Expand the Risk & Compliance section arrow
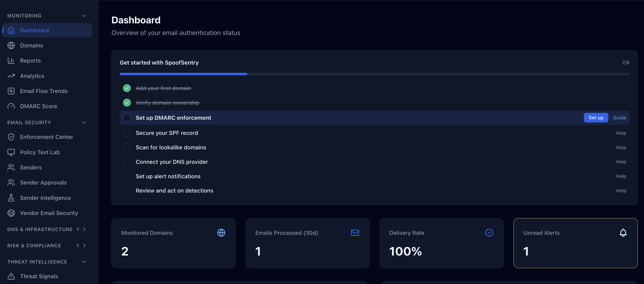 point(84,245)
